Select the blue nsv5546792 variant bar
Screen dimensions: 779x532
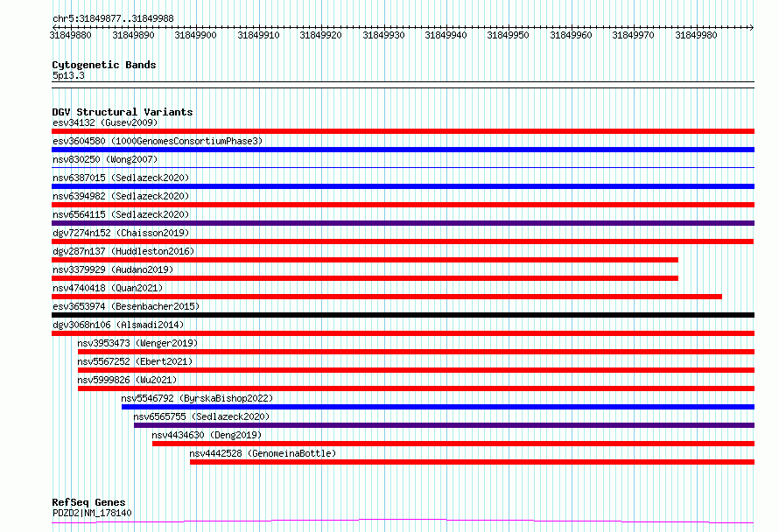click(x=439, y=407)
